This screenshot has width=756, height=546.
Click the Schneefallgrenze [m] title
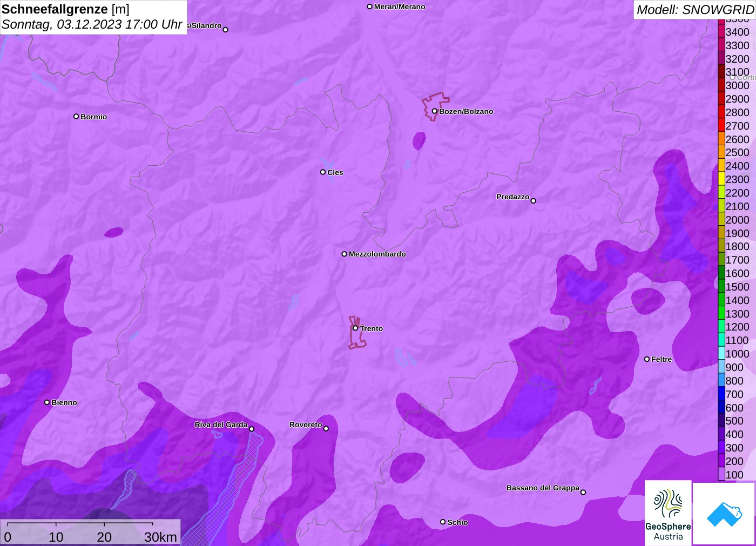(65, 9)
